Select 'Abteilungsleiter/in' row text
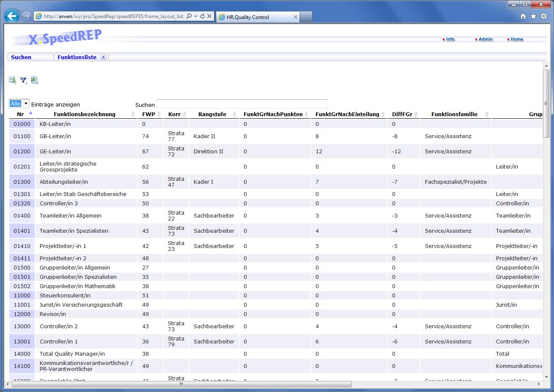The height and width of the screenshot is (392, 554). click(x=64, y=182)
